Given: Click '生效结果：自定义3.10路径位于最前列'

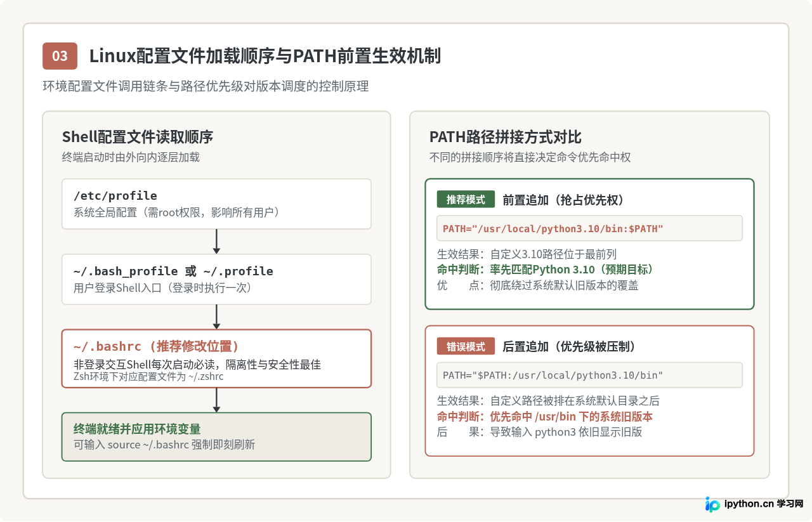Looking at the screenshot, I should (x=527, y=254).
